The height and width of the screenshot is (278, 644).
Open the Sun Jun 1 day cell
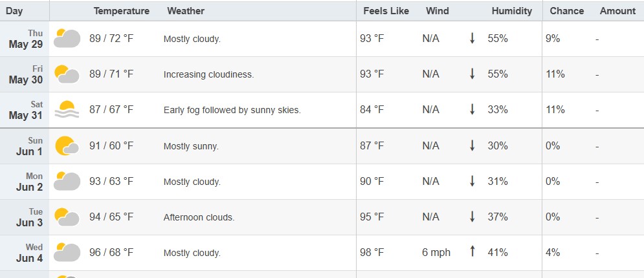point(25,146)
